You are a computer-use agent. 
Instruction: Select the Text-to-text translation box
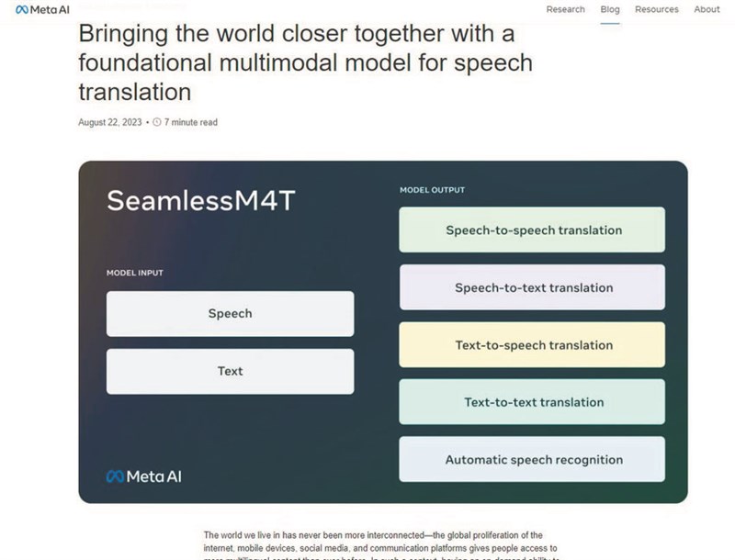pos(533,402)
